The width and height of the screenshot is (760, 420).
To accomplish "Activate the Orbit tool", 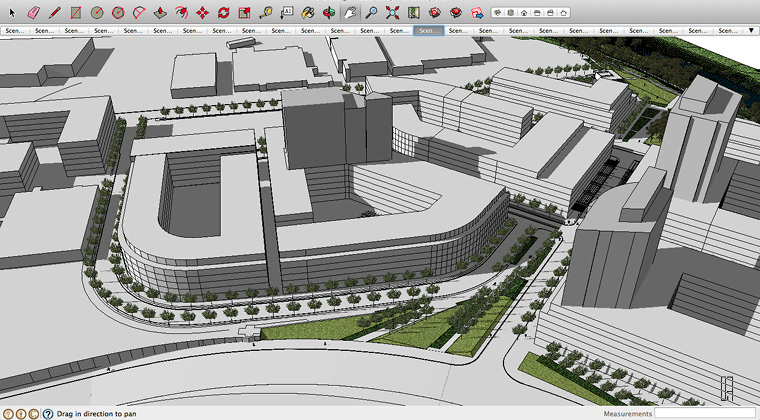I will pos(329,13).
